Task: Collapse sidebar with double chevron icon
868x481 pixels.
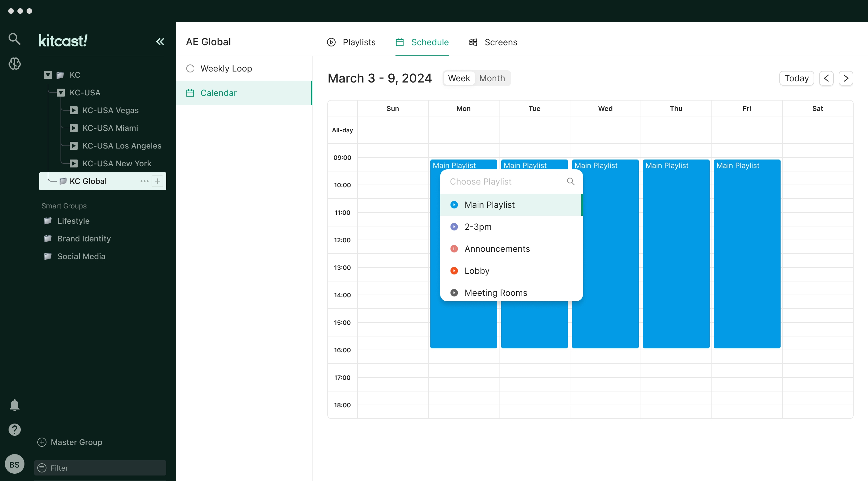Action: tap(160, 42)
